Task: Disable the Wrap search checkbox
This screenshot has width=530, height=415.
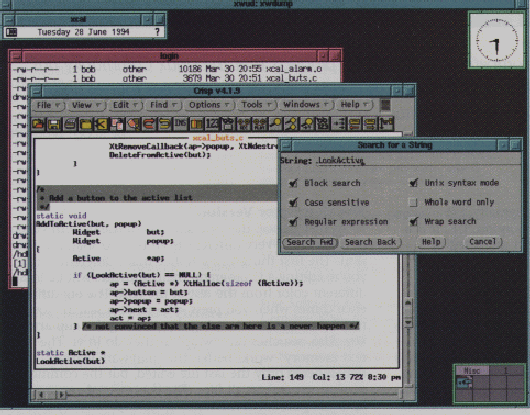Action: [413, 222]
